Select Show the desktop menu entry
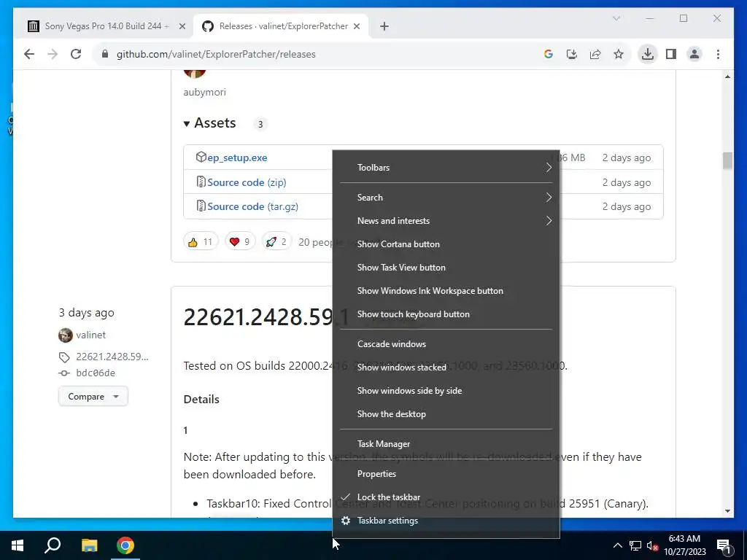This screenshot has width=747, height=560. pyautogui.click(x=446, y=414)
